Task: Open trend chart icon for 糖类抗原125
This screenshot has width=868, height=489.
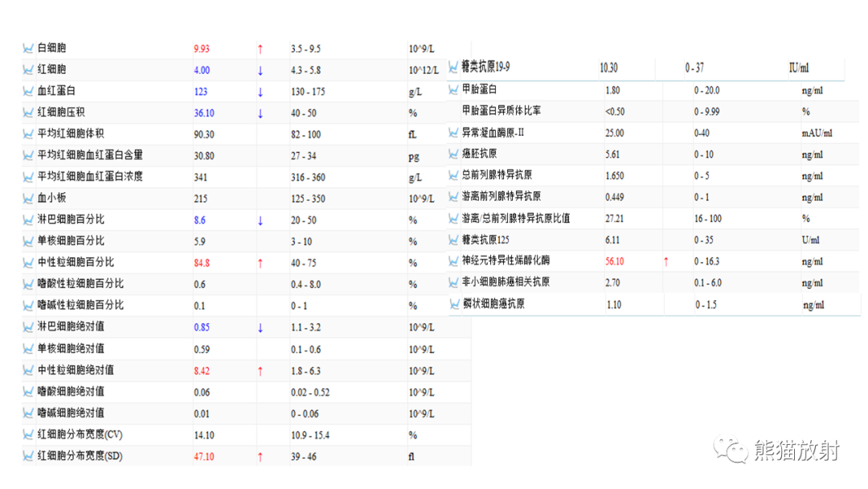Action: pos(453,240)
